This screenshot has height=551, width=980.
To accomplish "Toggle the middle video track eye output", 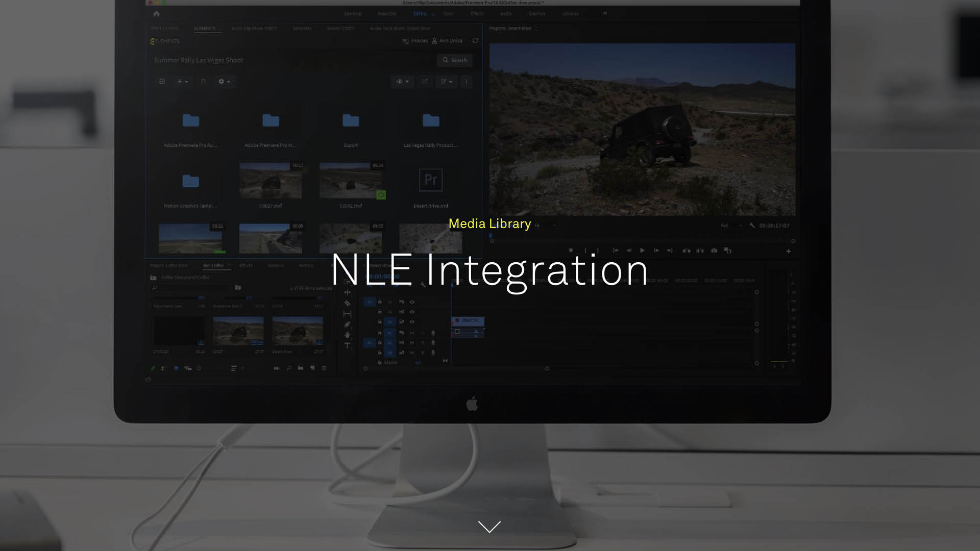I will 412,312.
